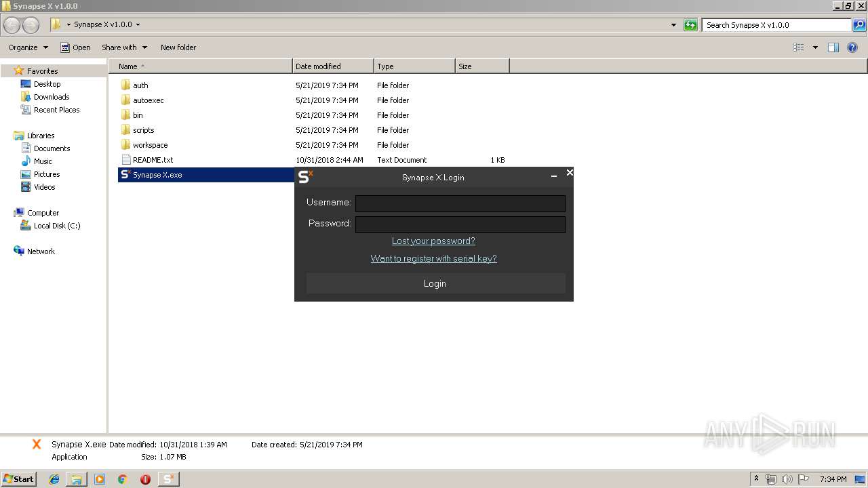
Task: Sort by Date modified column header
Action: 333,66
